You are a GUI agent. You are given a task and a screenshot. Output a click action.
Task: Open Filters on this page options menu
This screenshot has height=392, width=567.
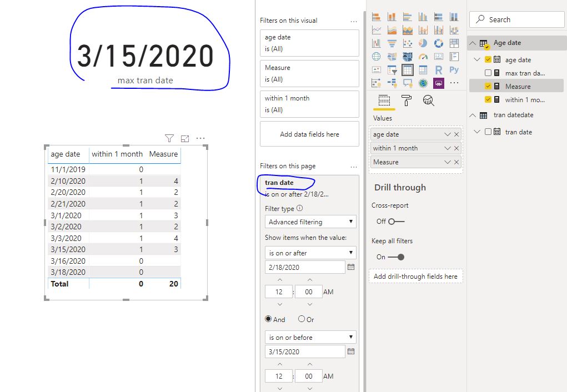click(x=354, y=167)
